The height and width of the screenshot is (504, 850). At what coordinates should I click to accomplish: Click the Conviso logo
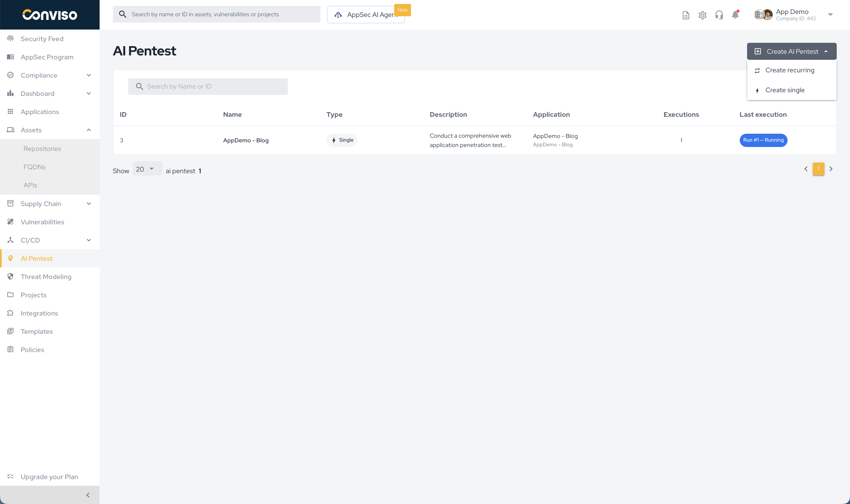click(50, 15)
